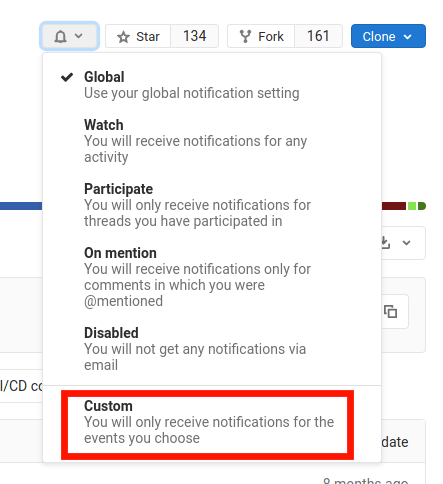
Task: Open the star count 134
Action: (195, 36)
